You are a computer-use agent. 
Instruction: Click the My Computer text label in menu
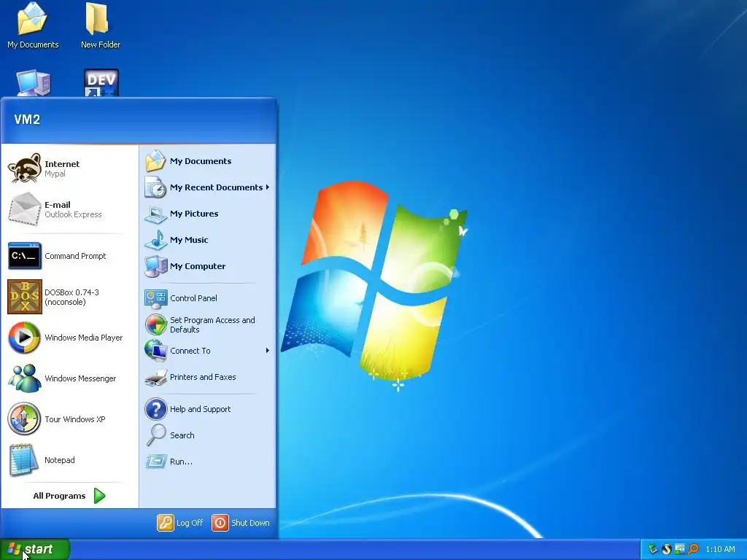[x=198, y=266]
